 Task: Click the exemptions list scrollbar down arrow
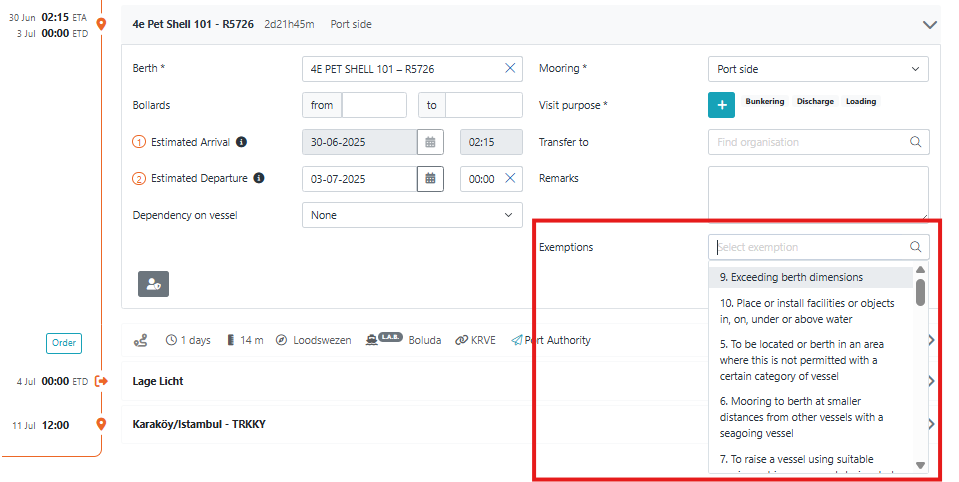coord(920,466)
